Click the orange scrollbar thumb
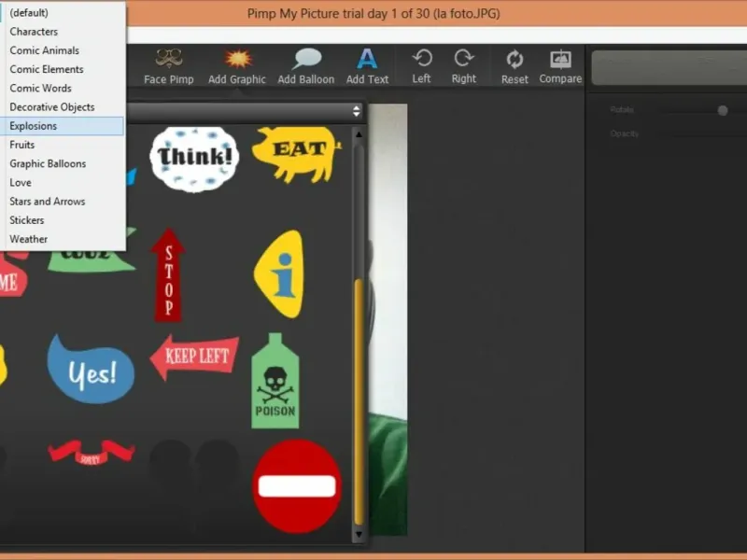The image size is (747, 560). (359, 402)
